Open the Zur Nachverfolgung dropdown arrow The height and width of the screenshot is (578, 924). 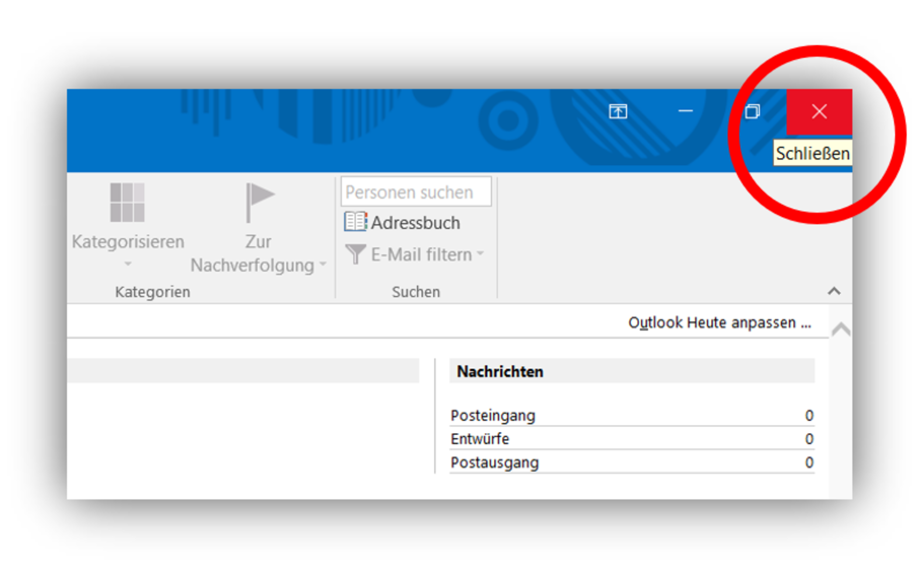click(x=322, y=264)
